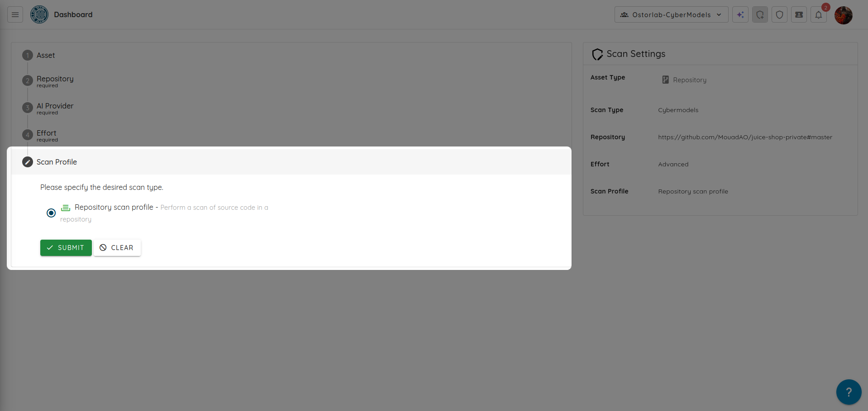Click the ticket icon in top bar
The image size is (868, 411).
tap(799, 14)
